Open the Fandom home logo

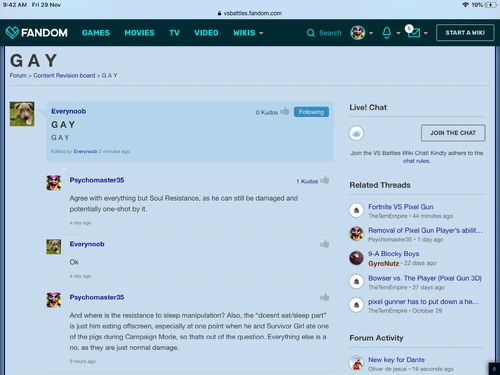37,33
